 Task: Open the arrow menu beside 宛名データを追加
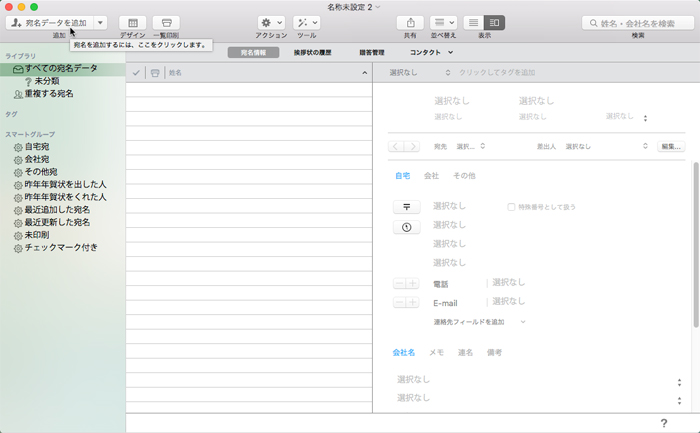(x=100, y=22)
